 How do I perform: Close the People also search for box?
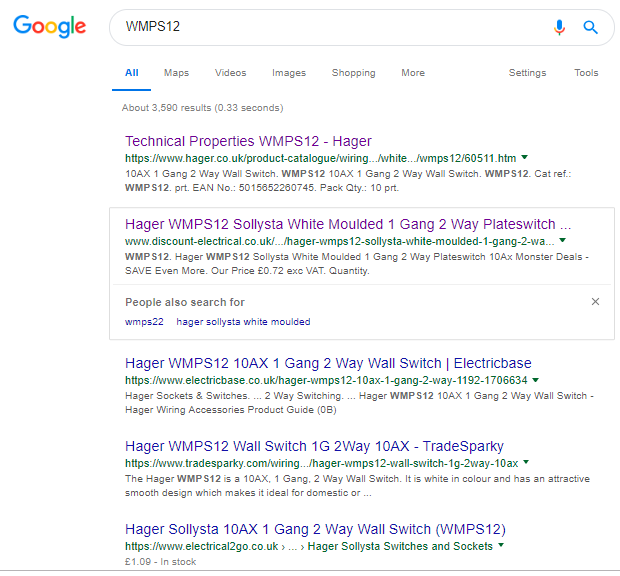(596, 301)
